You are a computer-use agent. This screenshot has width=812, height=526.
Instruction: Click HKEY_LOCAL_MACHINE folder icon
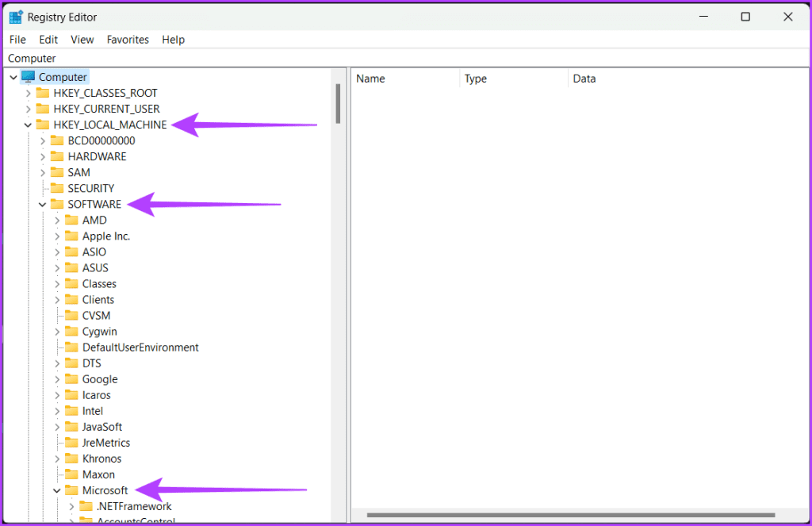click(43, 125)
